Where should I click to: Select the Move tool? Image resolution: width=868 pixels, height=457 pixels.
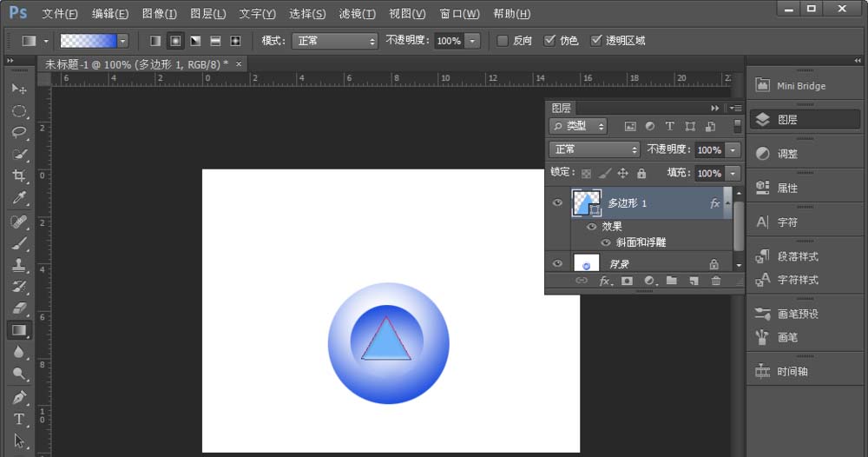click(x=18, y=89)
